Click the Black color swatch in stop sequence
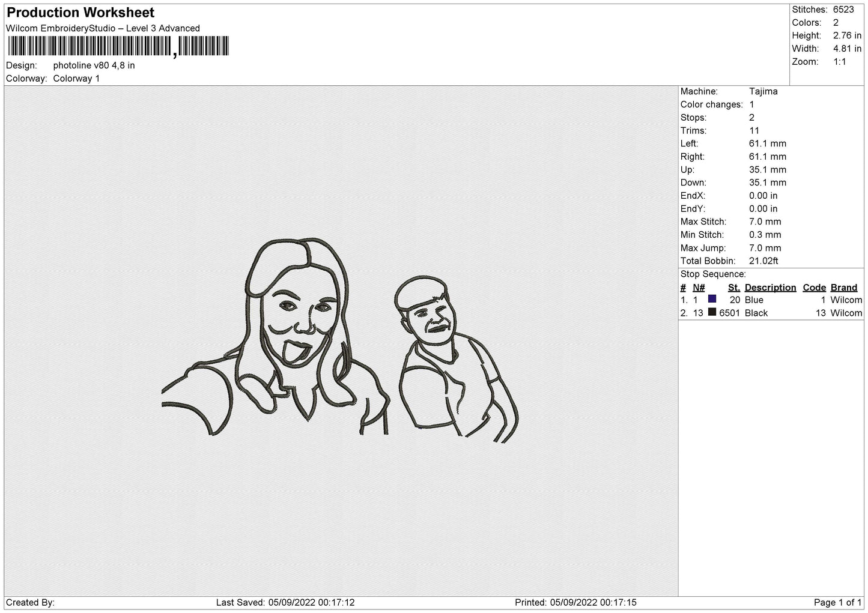 pyautogui.click(x=712, y=312)
